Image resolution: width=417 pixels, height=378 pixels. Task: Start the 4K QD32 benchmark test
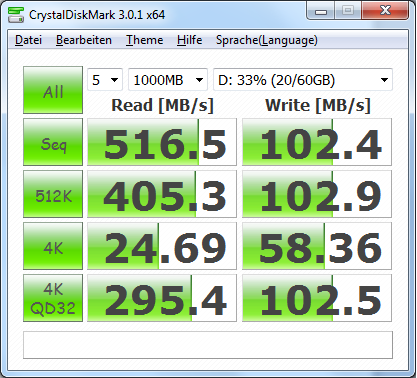point(53,298)
